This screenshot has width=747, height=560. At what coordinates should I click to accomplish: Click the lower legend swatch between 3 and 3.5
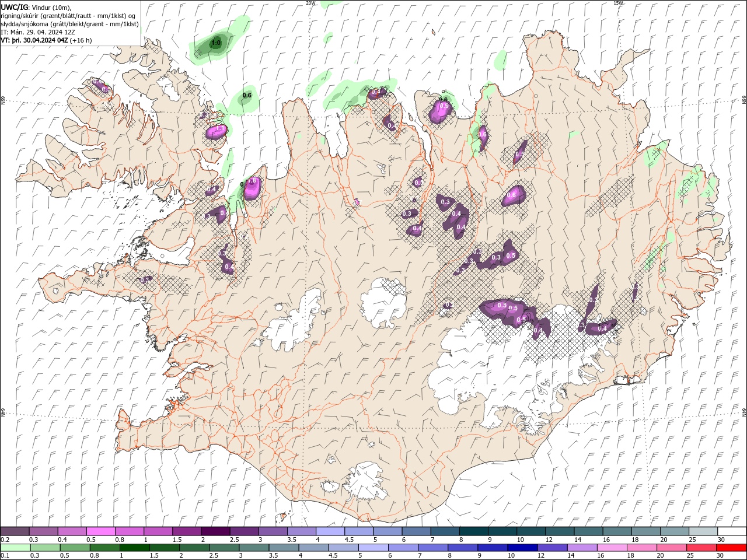coord(253,548)
